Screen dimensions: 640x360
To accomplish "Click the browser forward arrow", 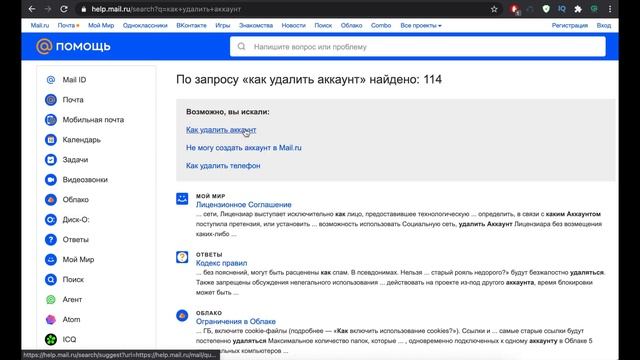I will 48,9.
